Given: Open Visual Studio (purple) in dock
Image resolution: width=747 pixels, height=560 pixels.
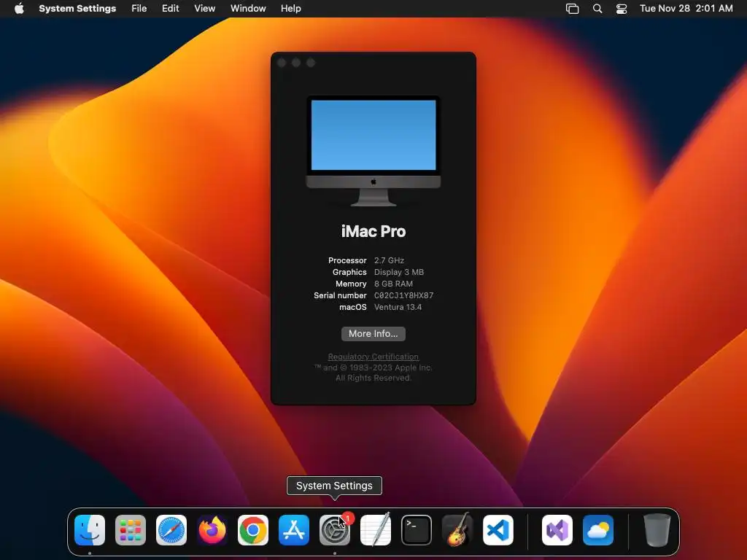Looking at the screenshot, I should pyautogui.click(x=557, y=530).
